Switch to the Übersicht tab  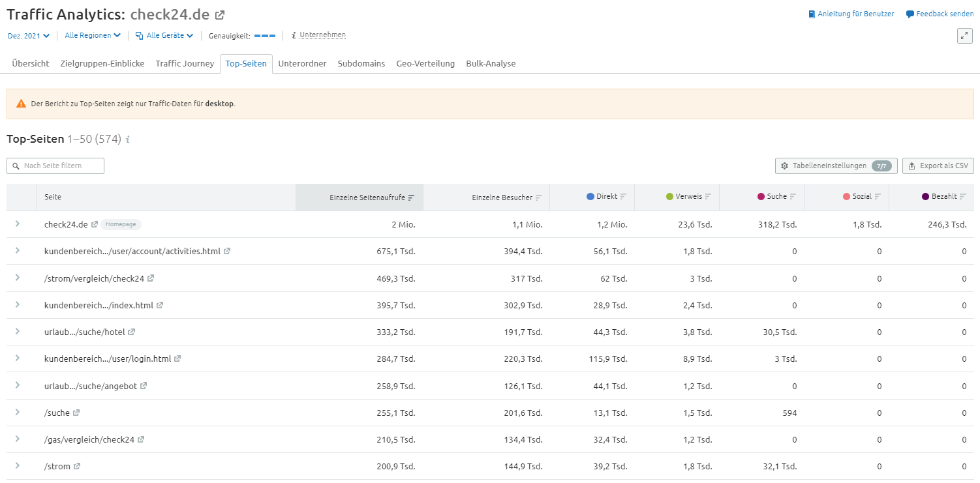pyautogui.click(x=31, y=64)
